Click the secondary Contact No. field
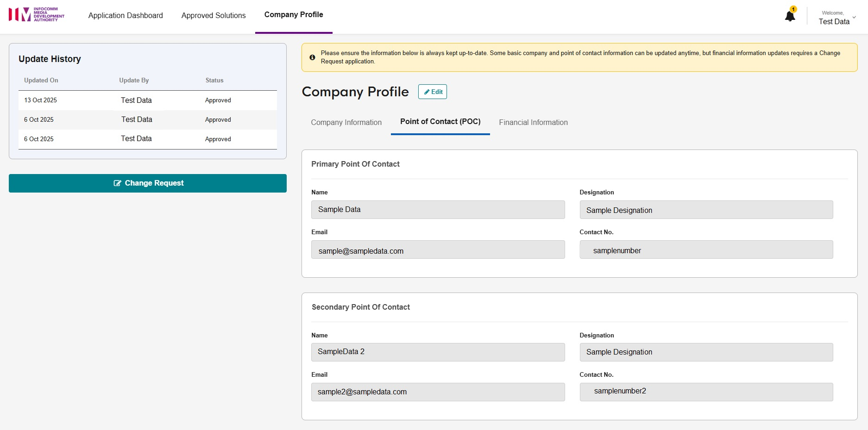This screenshot has width=868, height=430. [706, 392]
